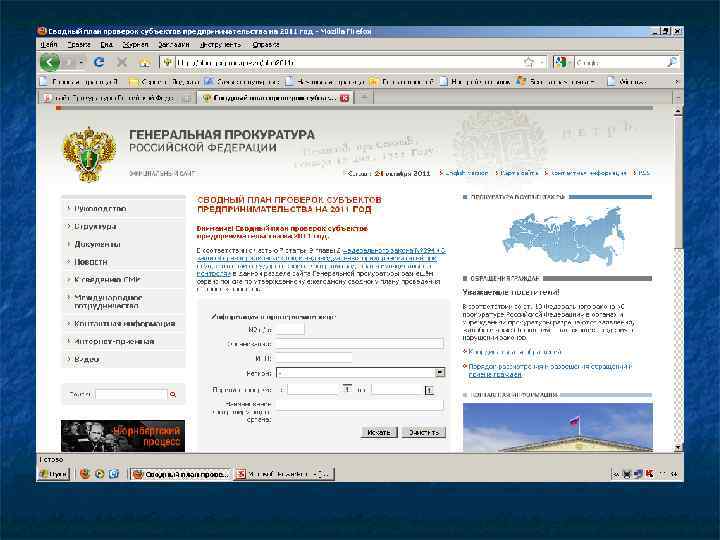Click the page scrollbar up arrow
Viewport: 720px width, 540px height.
coord(678,112)
